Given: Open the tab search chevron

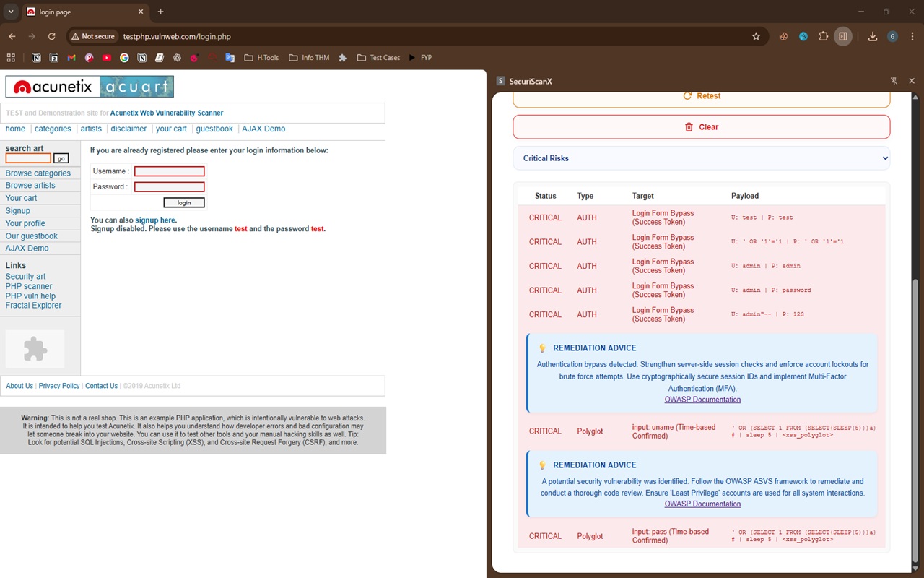Looking at the screenshot, I should tap(11, 12).
